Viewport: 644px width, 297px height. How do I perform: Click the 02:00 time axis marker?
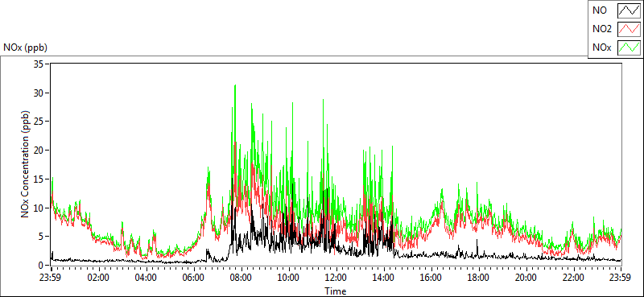(98, 277)
